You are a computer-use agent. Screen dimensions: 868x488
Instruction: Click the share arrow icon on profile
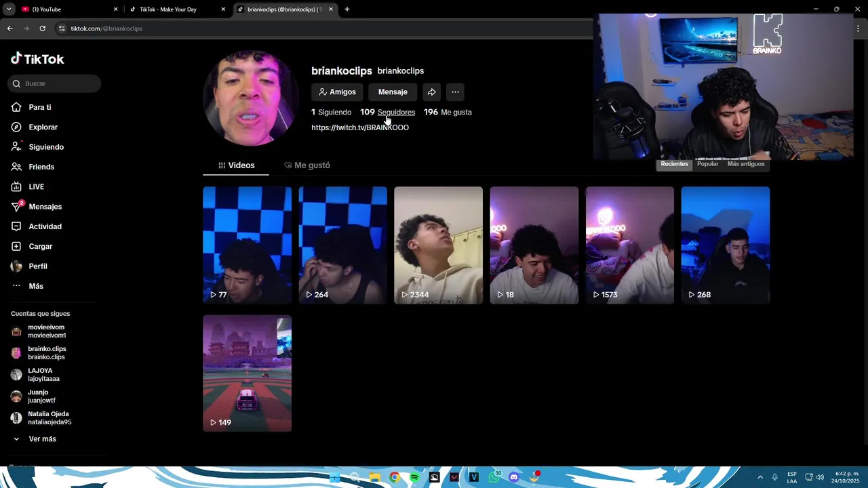(431, 92)
